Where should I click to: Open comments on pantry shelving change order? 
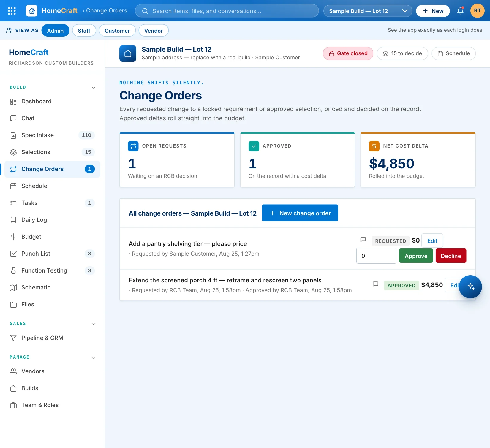[x=363, y=240]
